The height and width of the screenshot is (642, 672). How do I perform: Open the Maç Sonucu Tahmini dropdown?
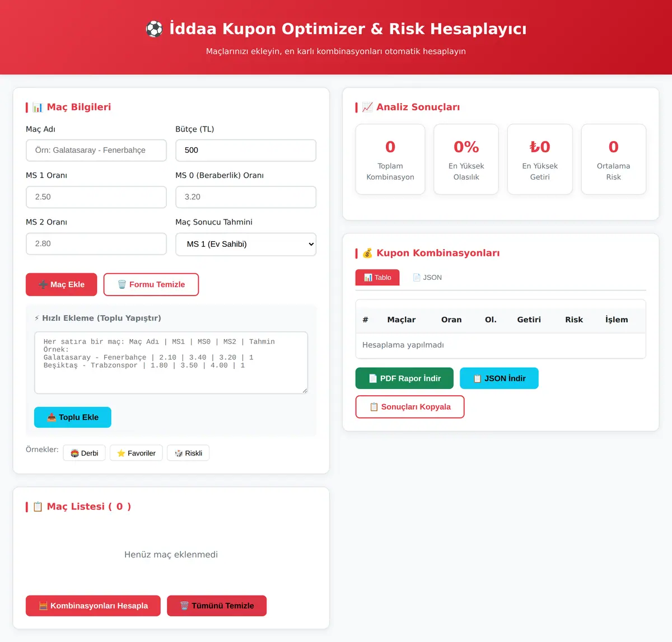click(246, 244)
